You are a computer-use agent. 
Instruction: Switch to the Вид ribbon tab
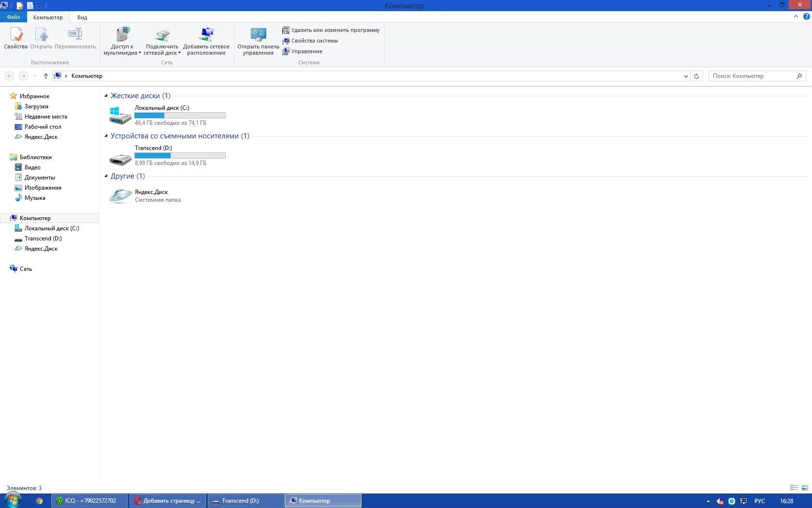pyautogui.click(x=82, y=17)
